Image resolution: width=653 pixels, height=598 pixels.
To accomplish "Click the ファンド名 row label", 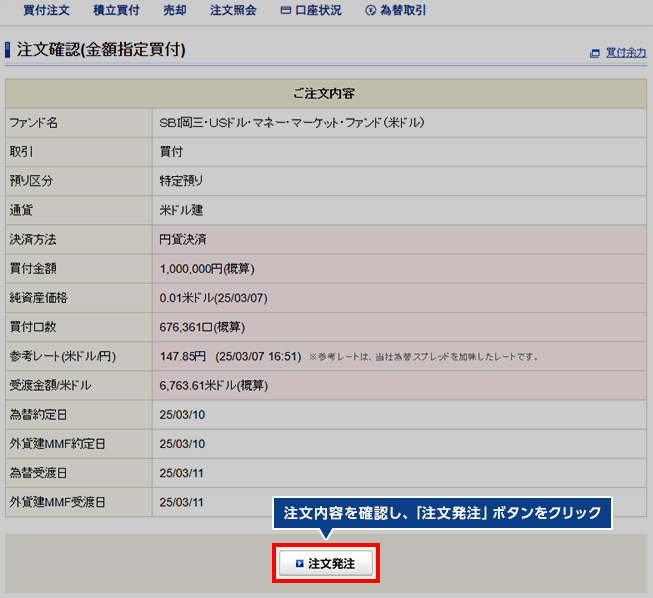I will (x=34, y=123).
